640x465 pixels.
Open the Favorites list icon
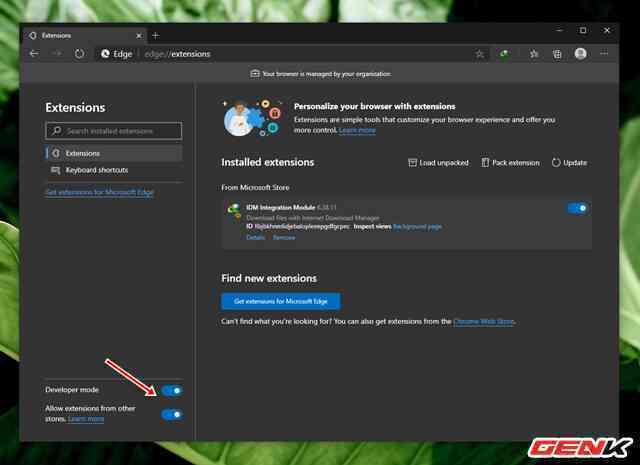tap(533, 54)
